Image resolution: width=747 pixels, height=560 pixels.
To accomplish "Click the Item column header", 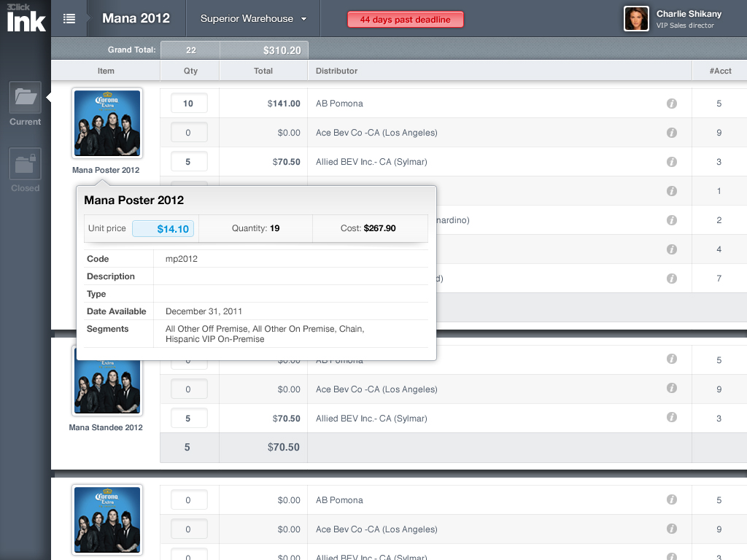I will [106, 71].
